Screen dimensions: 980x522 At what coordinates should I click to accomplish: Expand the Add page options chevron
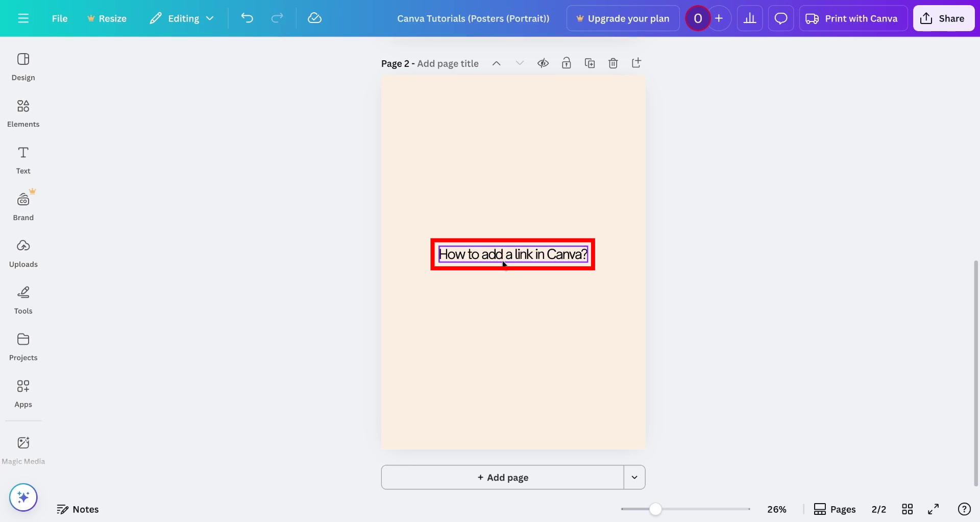634,477
